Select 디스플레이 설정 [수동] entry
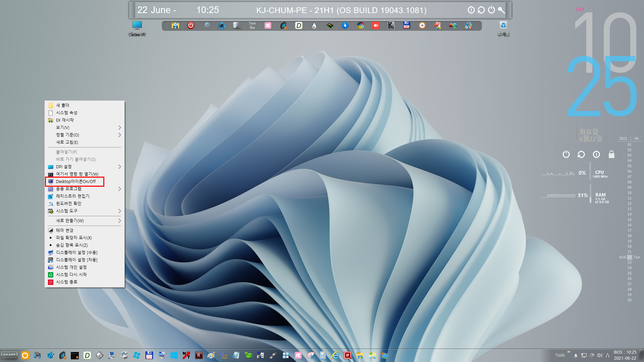Viewport: 644px width, 362px height. (85, 252)
